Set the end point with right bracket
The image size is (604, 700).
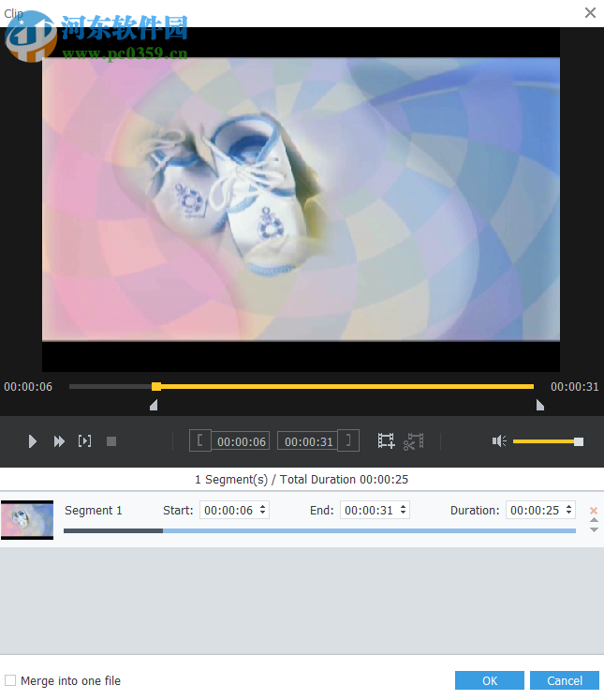coord(348,440)
